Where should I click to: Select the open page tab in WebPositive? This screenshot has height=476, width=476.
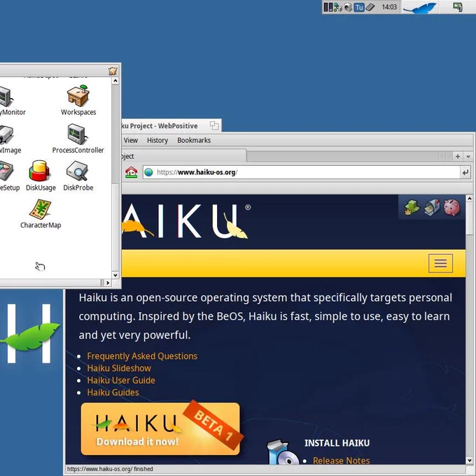point(184,156)
